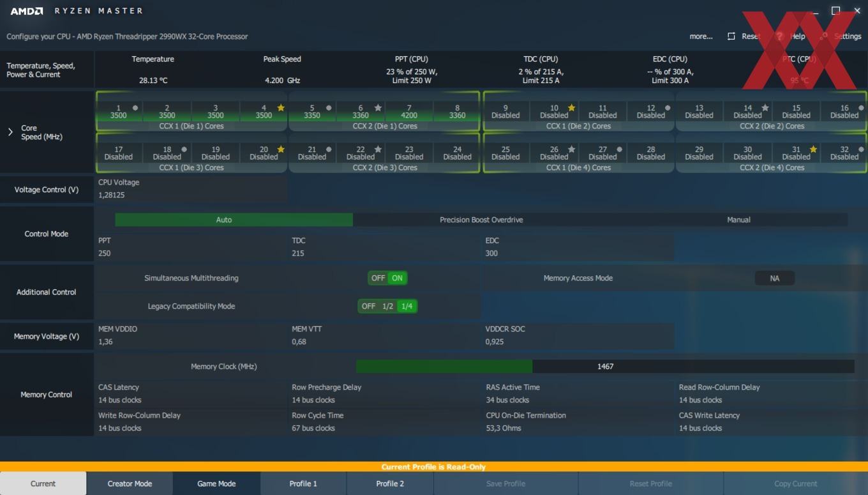Open the Profile 1 tab
Screen dimensions: 868x495
[303, 484]
